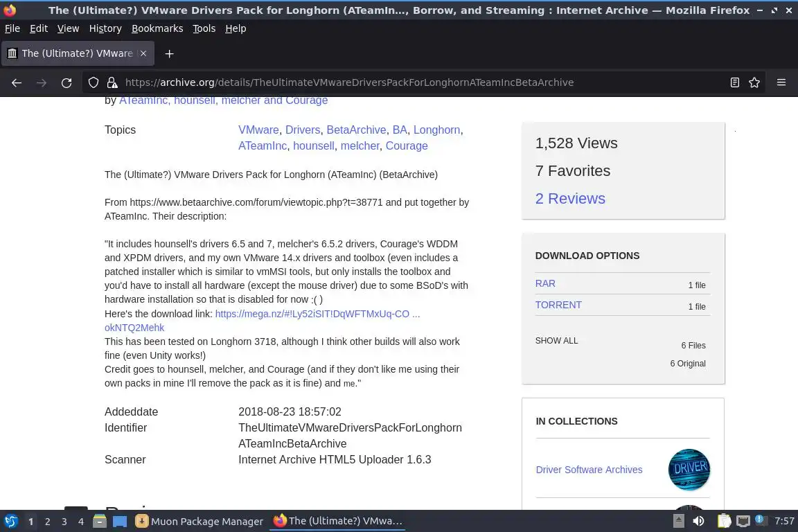Open the BA topic link
The width and height of the screenshot is (798, 532).
pos(400,130)
